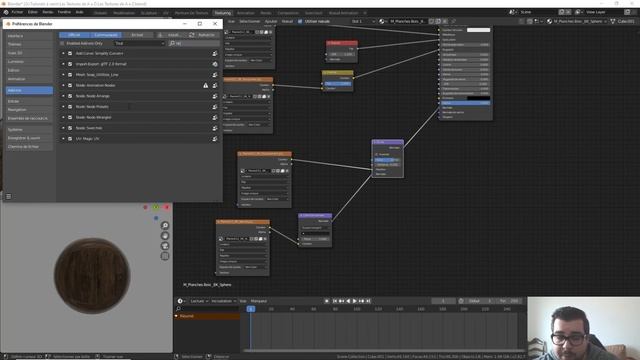Open the node editor Sélectionner menu

249,21
